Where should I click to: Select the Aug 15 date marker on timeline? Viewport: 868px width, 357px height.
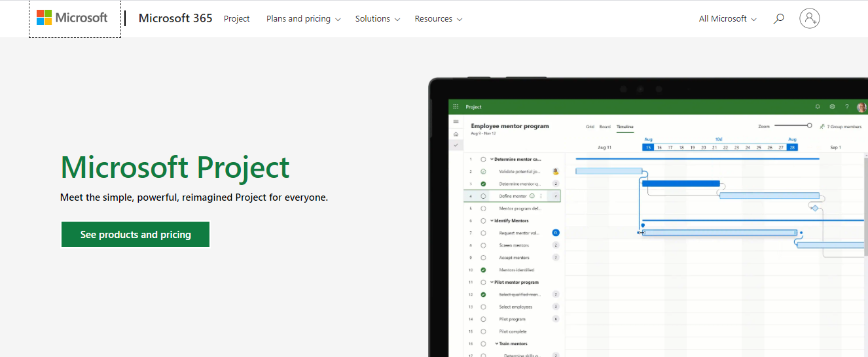click(648, 148)
